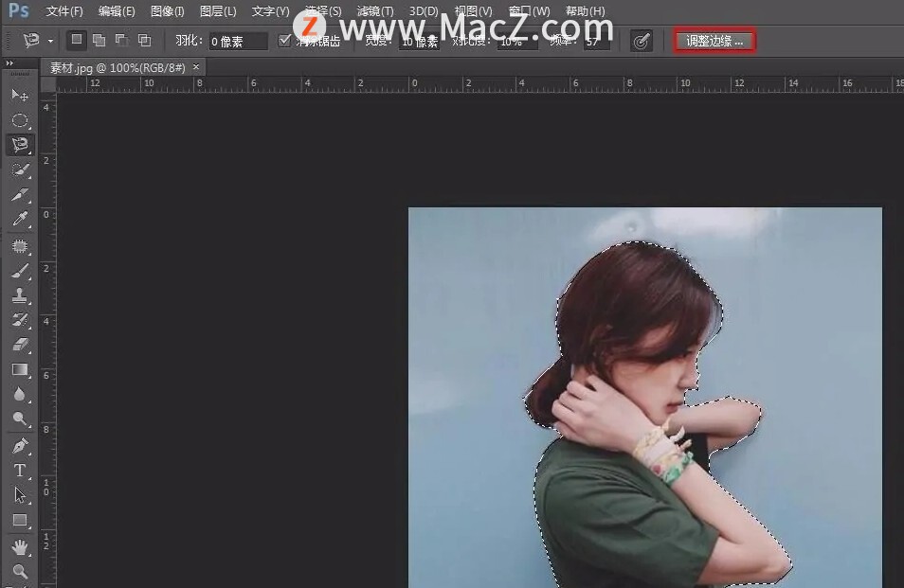Close the 素材.jpg document tab
The width and height of the screenshot is (904, 588).
[196, 67]
